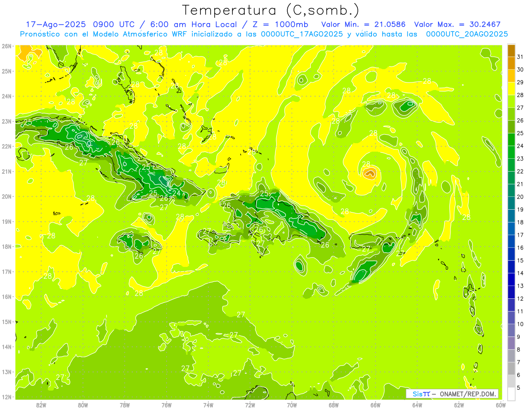Screen dimensions: 532x411
Task: Click the latitude label '16N'
Action: (x=7, y=297)
